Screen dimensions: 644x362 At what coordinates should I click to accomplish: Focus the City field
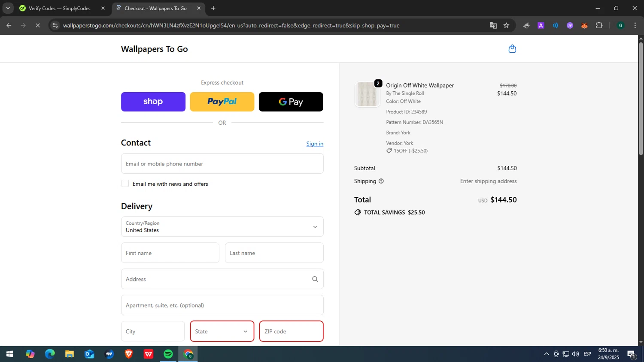coord(153,331)
